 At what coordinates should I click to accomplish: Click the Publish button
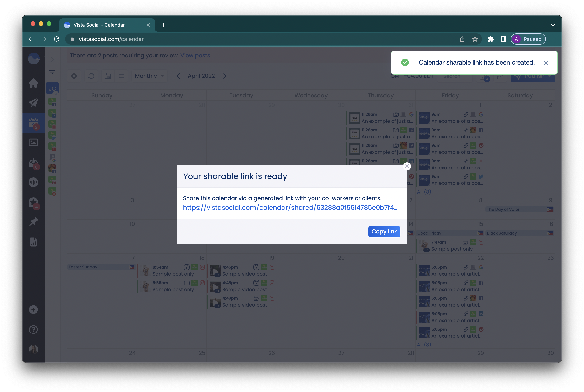(532, 76)
